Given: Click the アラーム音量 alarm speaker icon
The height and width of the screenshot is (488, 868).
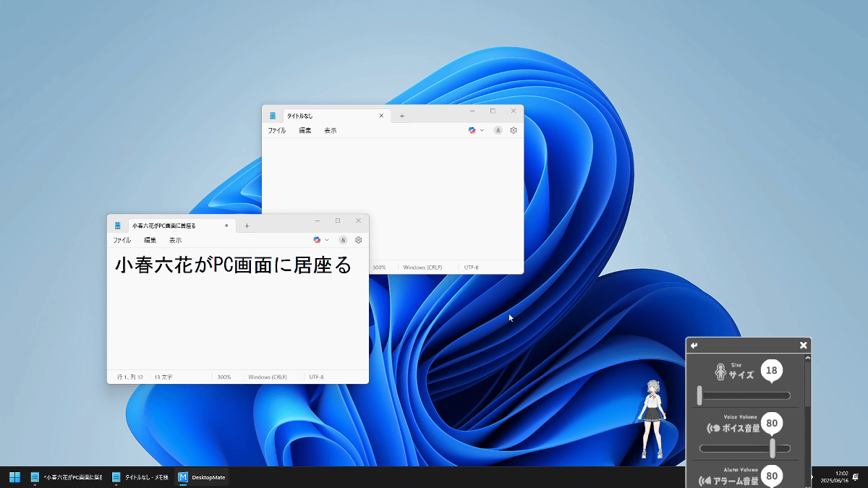Looking at the screenshot, I should [705, 481].
